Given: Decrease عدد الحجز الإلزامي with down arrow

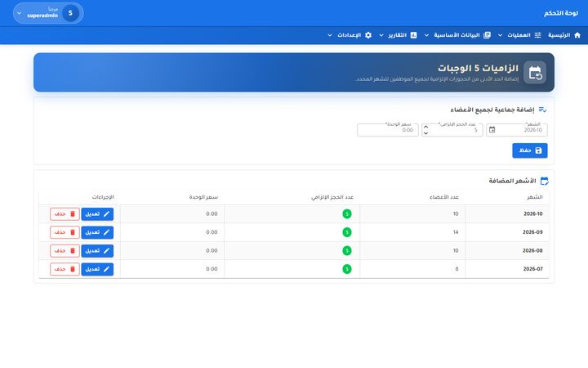Looking at the screenshot, I should click(x=425, y=133).
